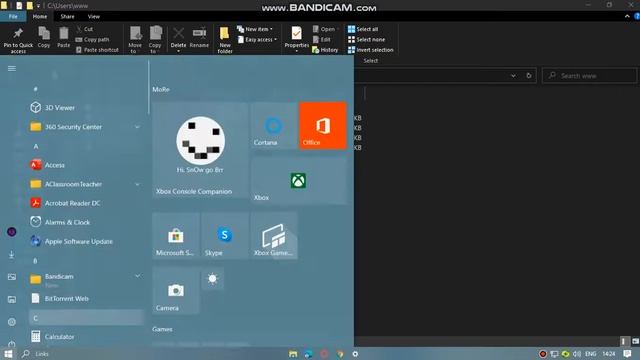Open Alarms & Clock app

click(86, 222)
